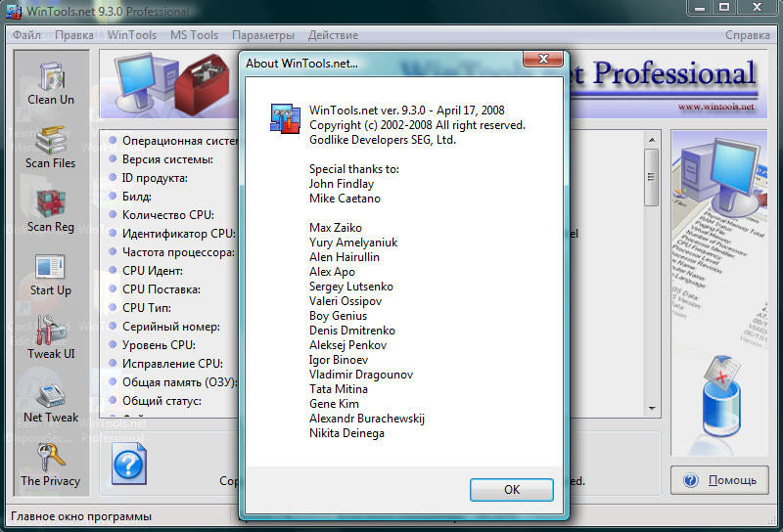
Task: Select the ID продукта row
Action: [x=148, y=178]
